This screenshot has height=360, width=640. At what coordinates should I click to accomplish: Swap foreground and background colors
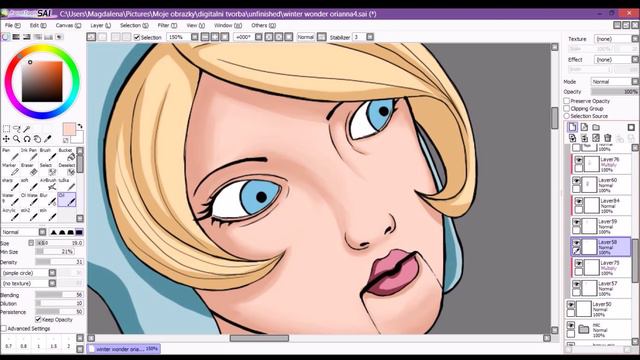point(80,126)
